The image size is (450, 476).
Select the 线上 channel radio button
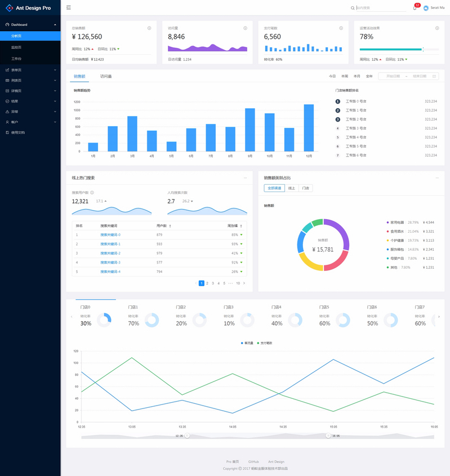click(292, 188)
